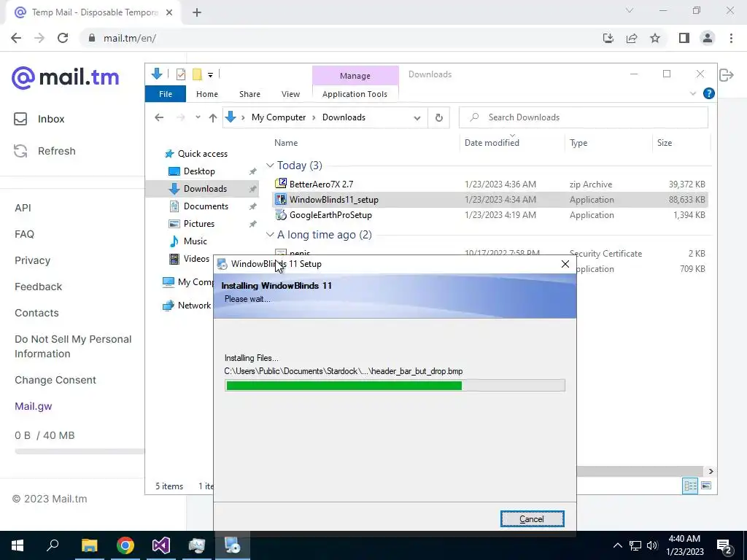
Task: Collapse the Today (3) group
Action: coord(270,166)
